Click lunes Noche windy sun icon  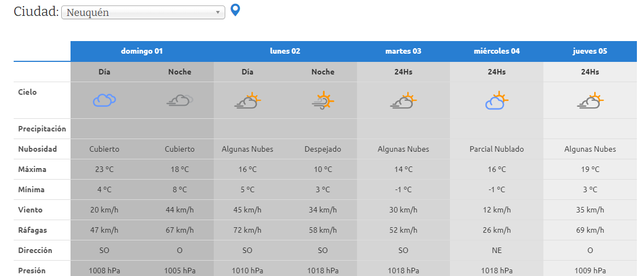pos(323,100)
